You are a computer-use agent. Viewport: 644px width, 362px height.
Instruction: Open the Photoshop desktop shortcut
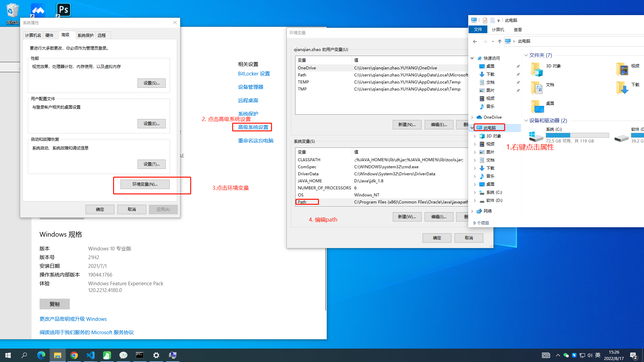coord(63,10)
